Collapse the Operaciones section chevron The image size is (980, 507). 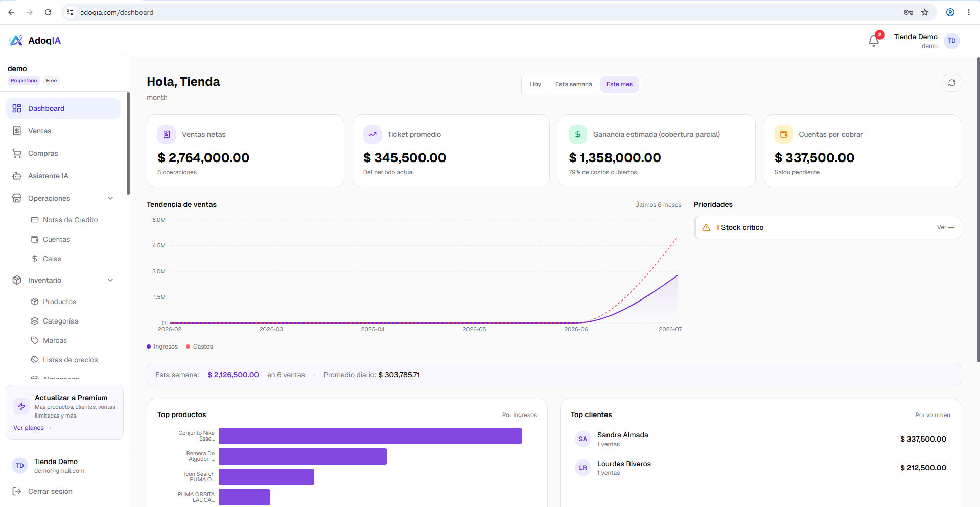110,198
